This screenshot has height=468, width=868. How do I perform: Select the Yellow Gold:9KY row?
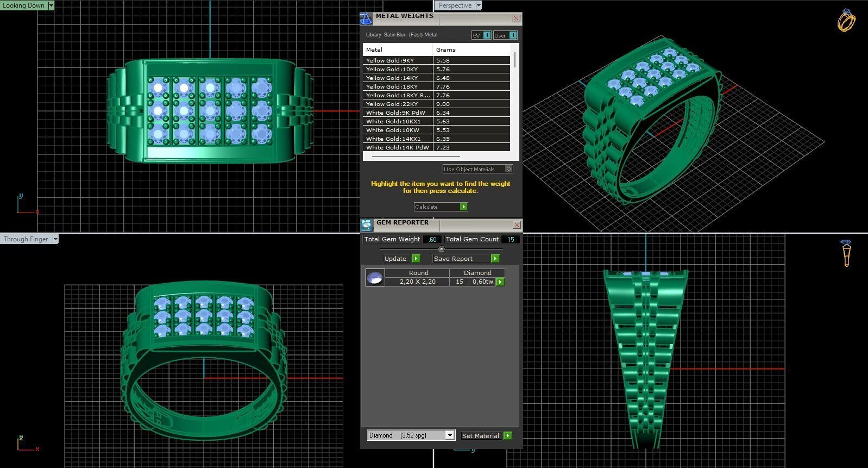click(436, 60)
